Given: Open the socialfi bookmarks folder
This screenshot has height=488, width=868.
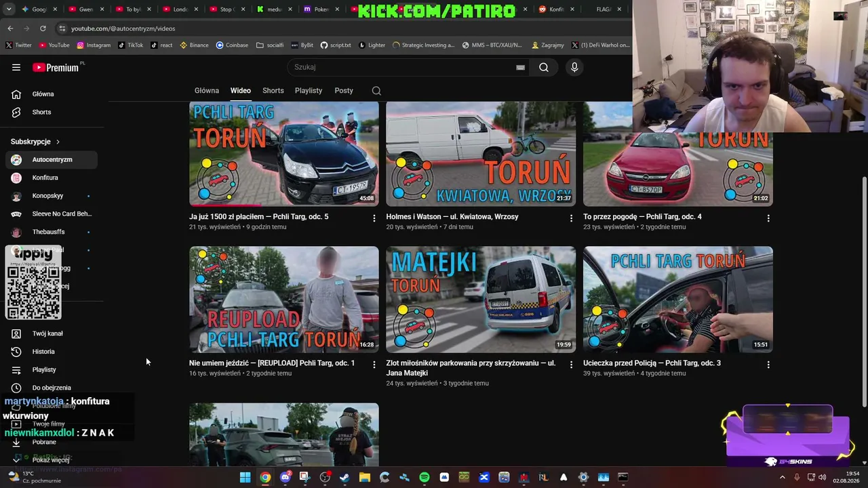Looking at the screenshot, I should point(270,45).
